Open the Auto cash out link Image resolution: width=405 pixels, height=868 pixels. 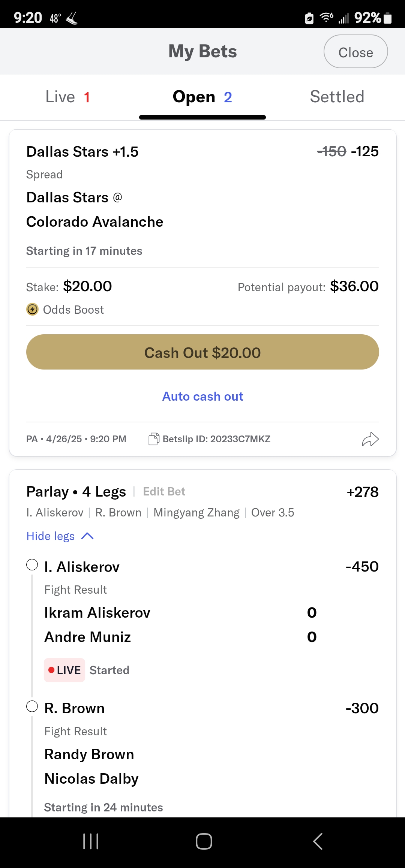202,397
